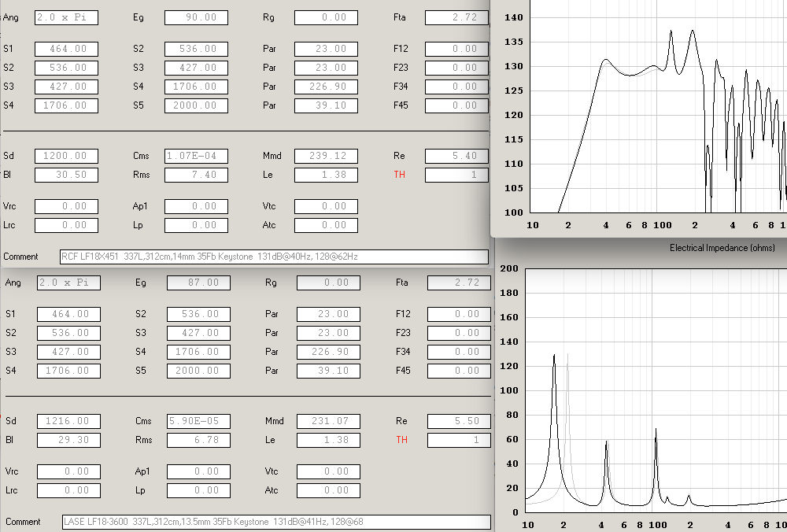Edit the Mmd field showing 239.12

[327, 156]
